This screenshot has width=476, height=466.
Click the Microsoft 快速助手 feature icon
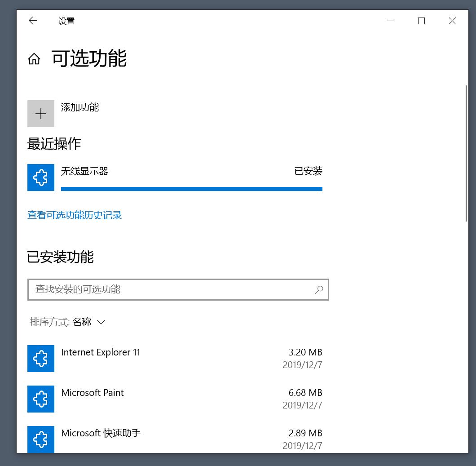click(x=41, y=439)
